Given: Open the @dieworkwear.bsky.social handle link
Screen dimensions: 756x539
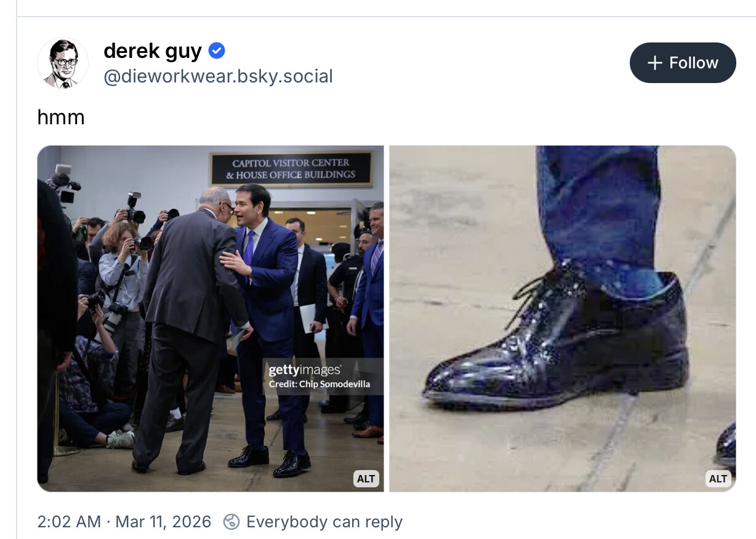Looking at the screenshot, I should click(x=218, y=76).
